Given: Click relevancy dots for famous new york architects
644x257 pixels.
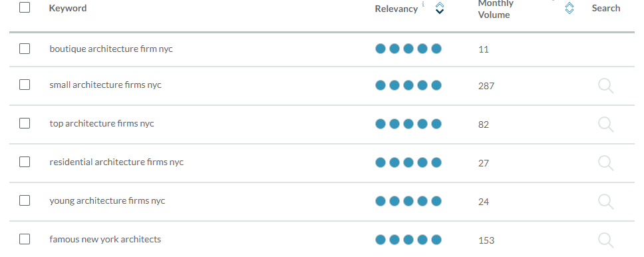Looking at the screenshot, I should [x=408, y=240].
